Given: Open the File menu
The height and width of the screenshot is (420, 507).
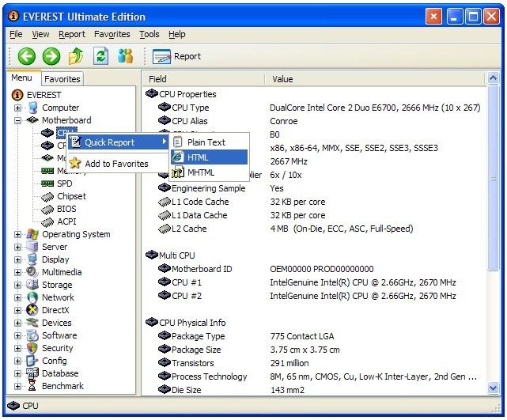Looking at the screenshot, I should pyautogui.click(x=16, y=34).
